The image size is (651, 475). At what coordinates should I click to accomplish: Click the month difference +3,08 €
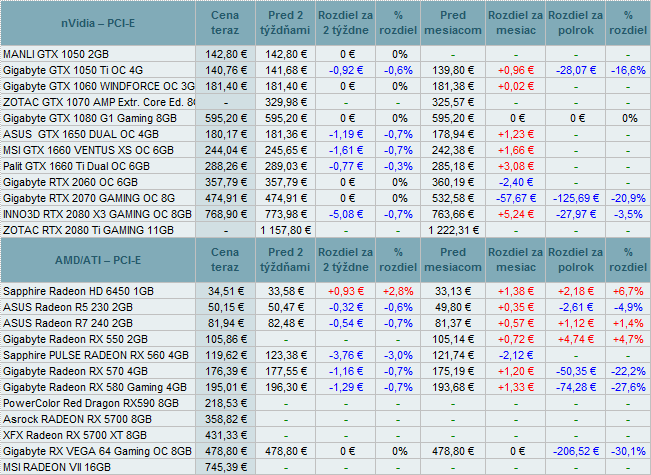pos(516,166)
